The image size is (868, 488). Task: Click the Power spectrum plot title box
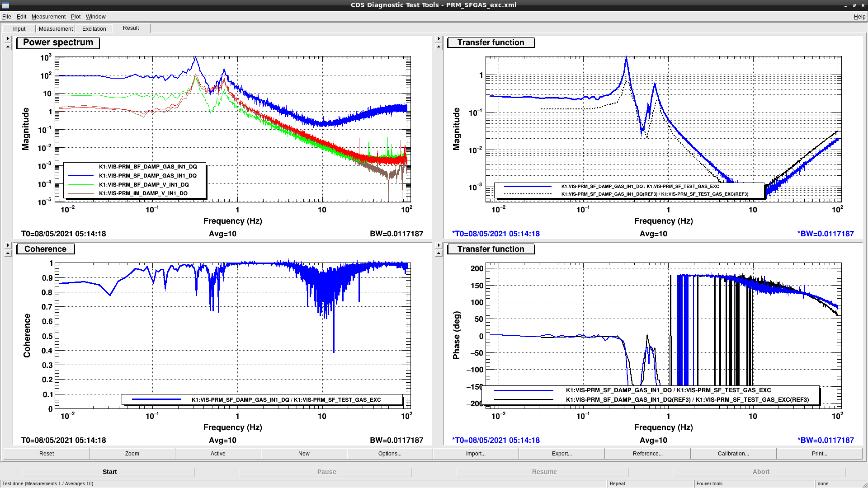tap(58, 42)
